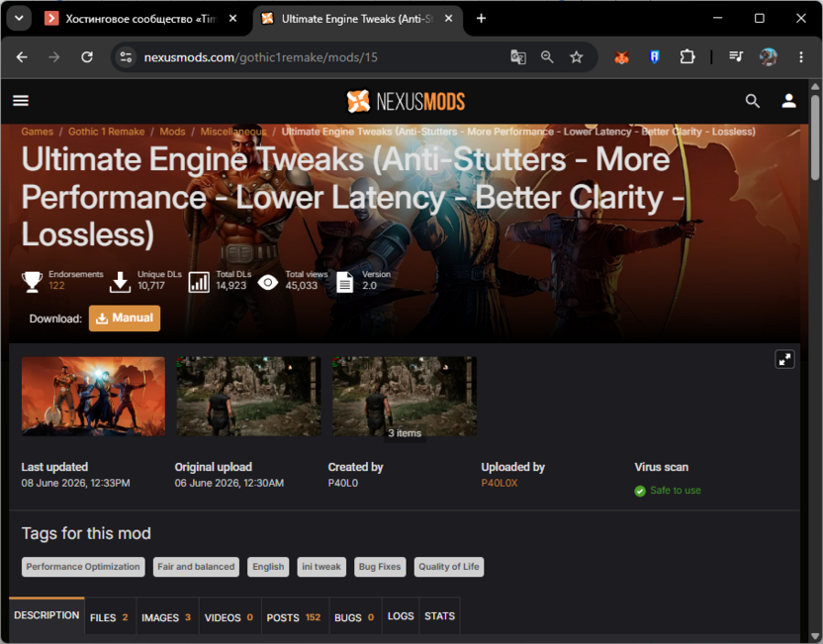Click the Created by P40L0 text
The image size is (823, 644).
343,483
